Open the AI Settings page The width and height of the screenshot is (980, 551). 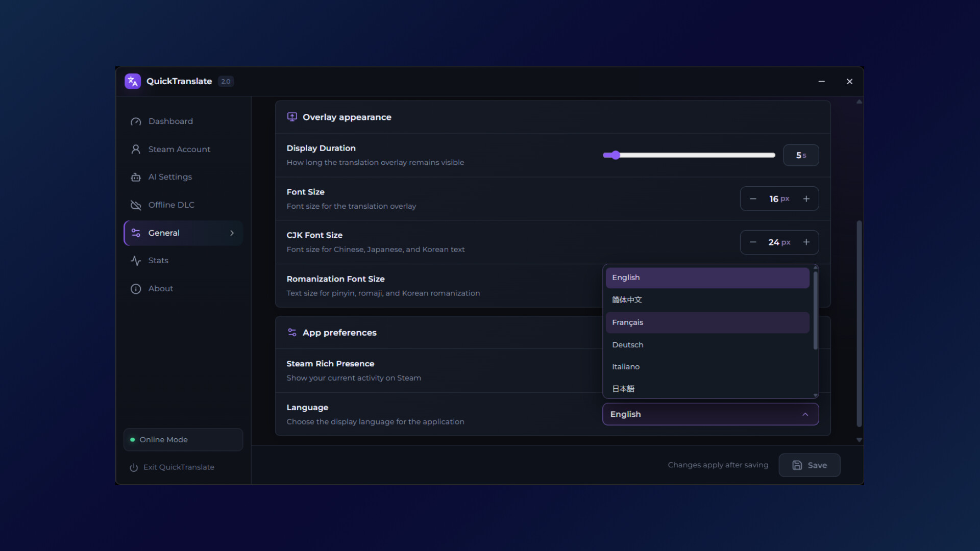[183, 177]
